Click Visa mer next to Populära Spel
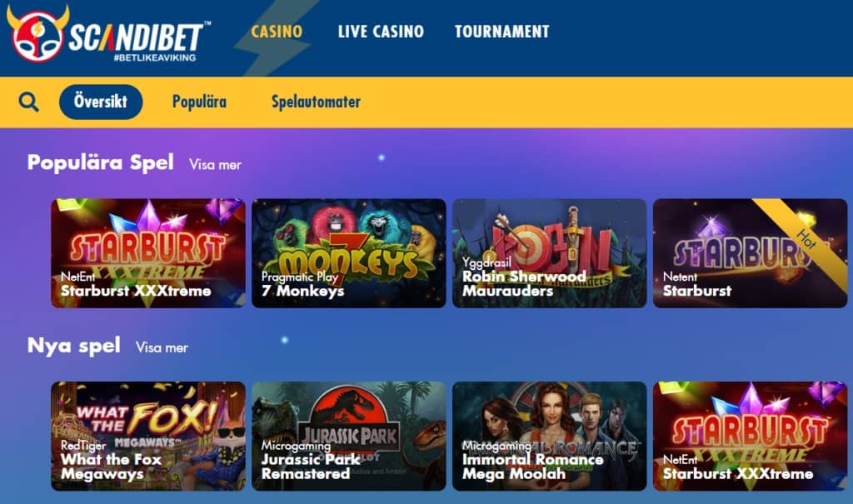The height and width of the screenshot is (504, 853). click(x=216, y=165)
